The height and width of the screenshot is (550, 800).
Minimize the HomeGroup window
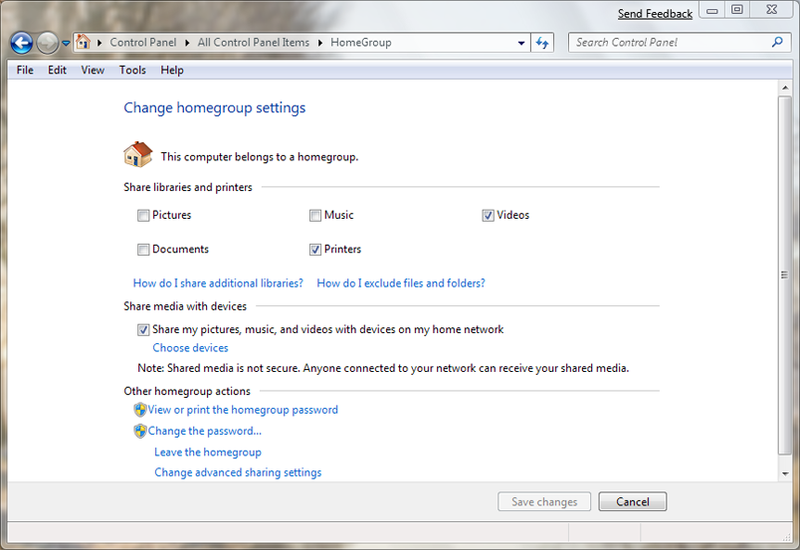pos(712,10)
